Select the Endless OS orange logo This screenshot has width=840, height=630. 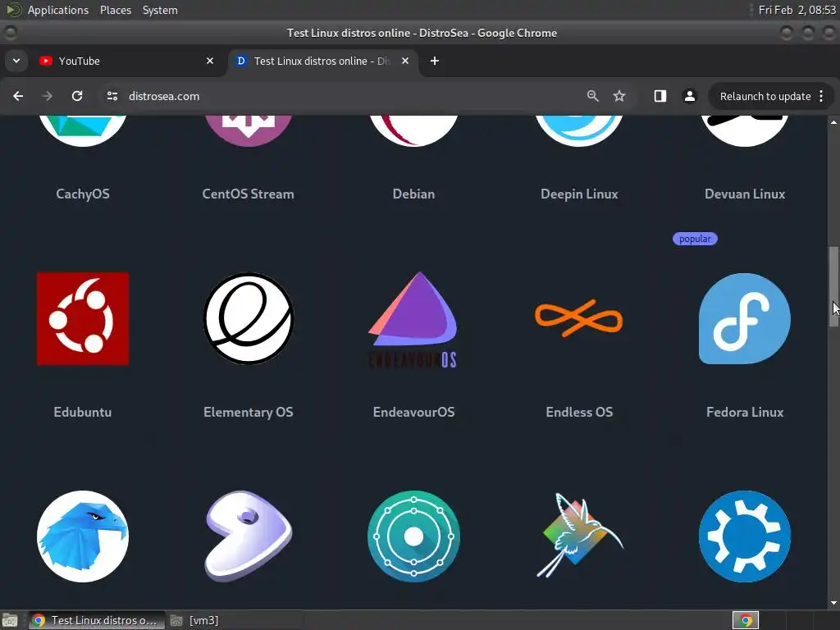pos(578,319)
